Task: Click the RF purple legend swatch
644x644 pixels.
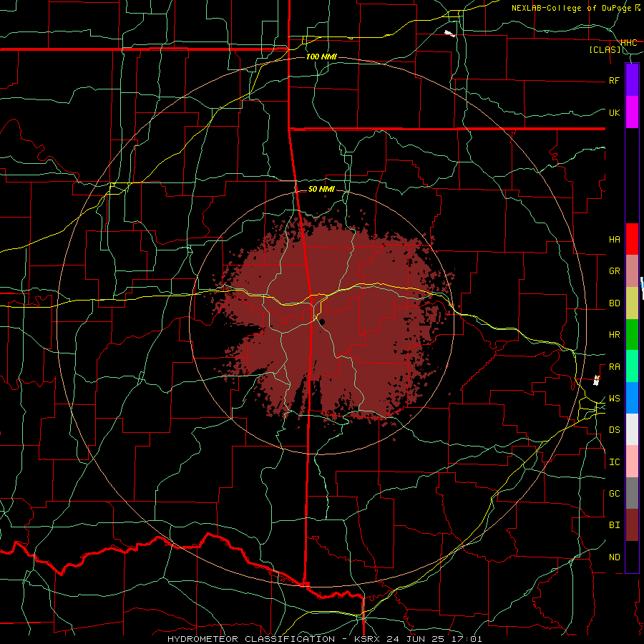Action: (632, 80)
